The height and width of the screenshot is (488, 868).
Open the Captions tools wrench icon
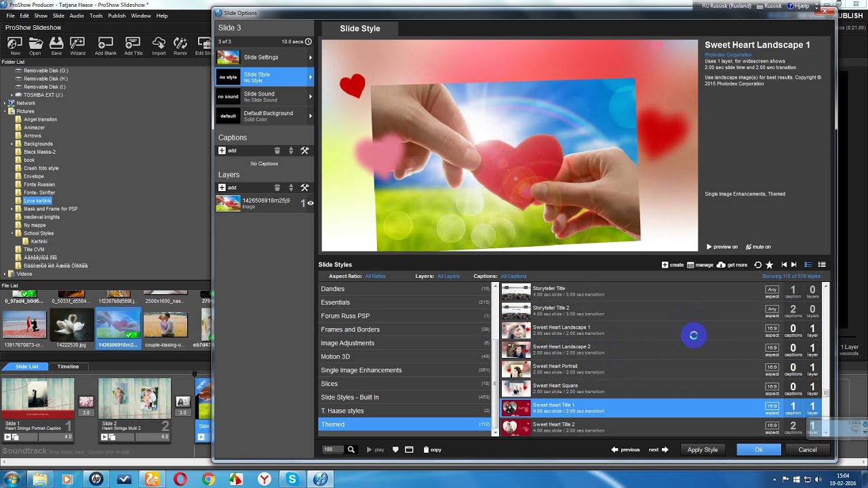click(x=304, y=150)
